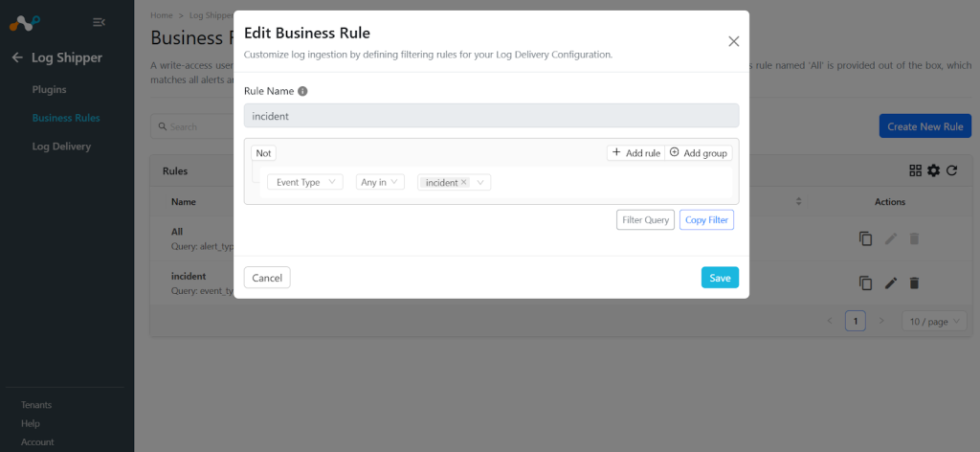
Task: Click the Home breadcrumb link
Action: tap(161, 13)
